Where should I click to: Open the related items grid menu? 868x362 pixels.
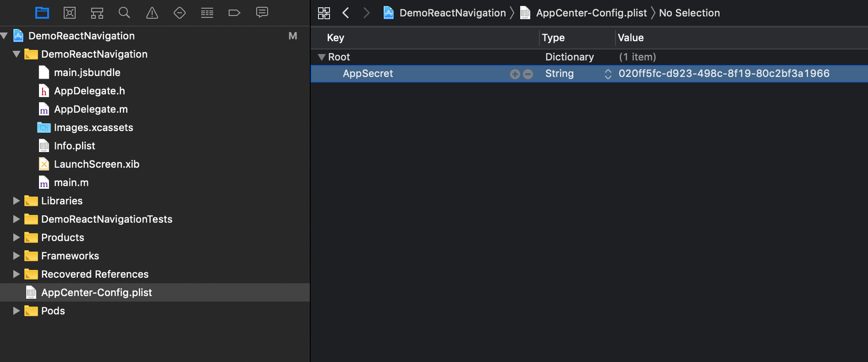click(x=324, y=13)
